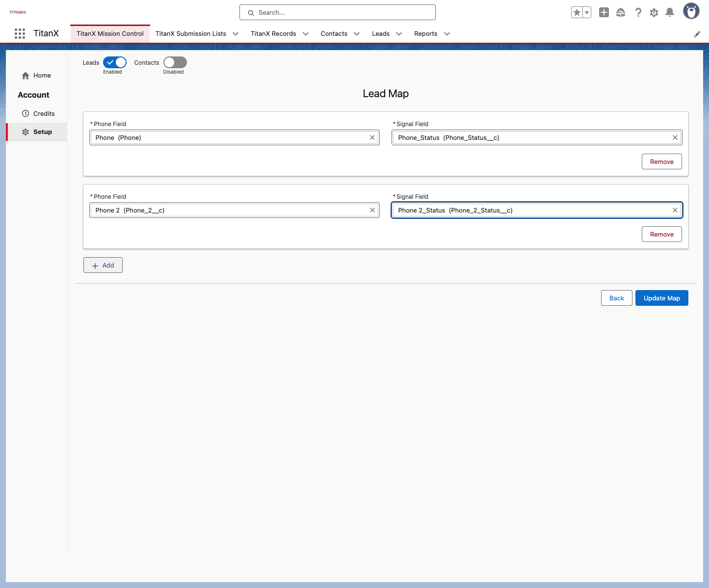
Task: Click the Update Map button
Action: (x=662, y=298)
